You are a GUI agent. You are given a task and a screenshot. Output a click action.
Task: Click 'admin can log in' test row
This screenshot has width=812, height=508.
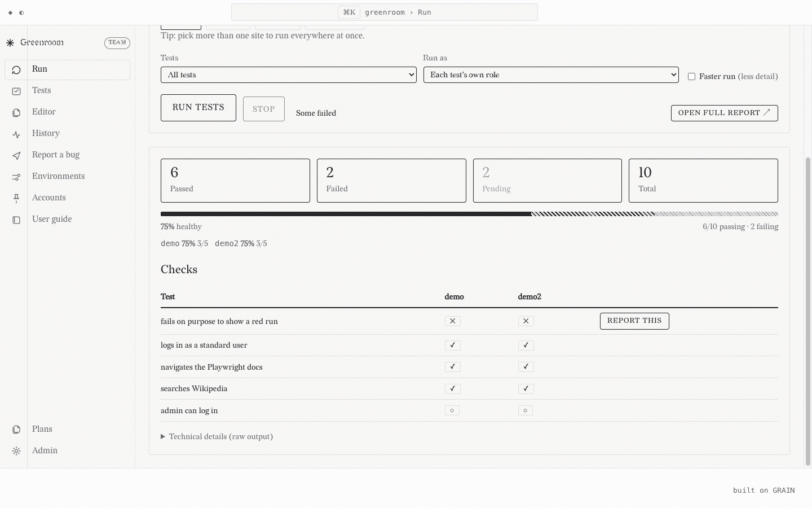click(469, 410)
